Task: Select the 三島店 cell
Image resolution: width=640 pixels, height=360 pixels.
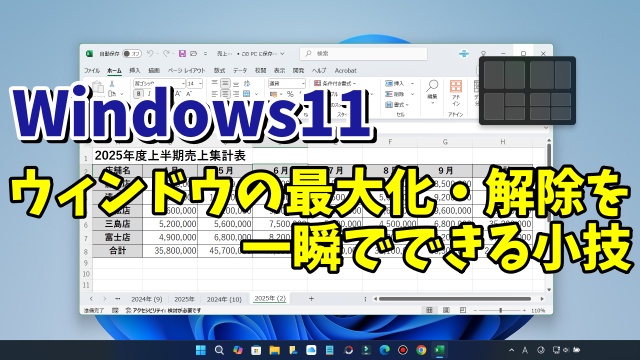Action: coord(118,224)
